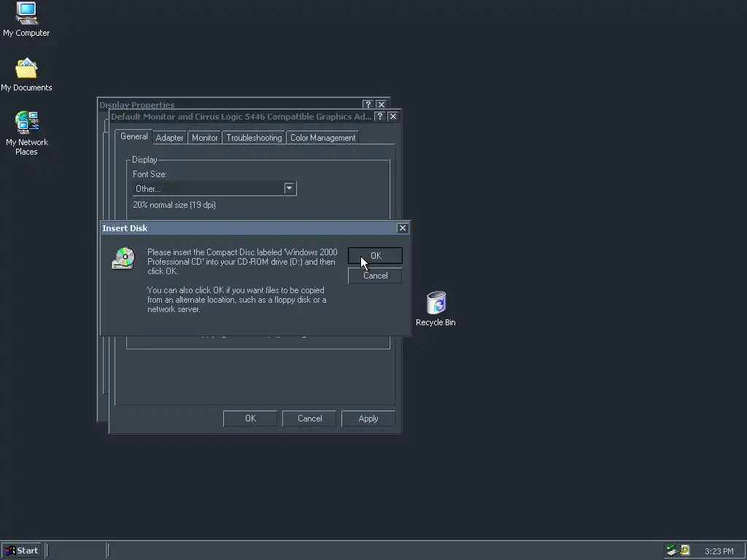Image resolution: width=747 pixels, height=560 pixels.
Task: Click OK in the monitor properties dialog
Action: point(250,419)
